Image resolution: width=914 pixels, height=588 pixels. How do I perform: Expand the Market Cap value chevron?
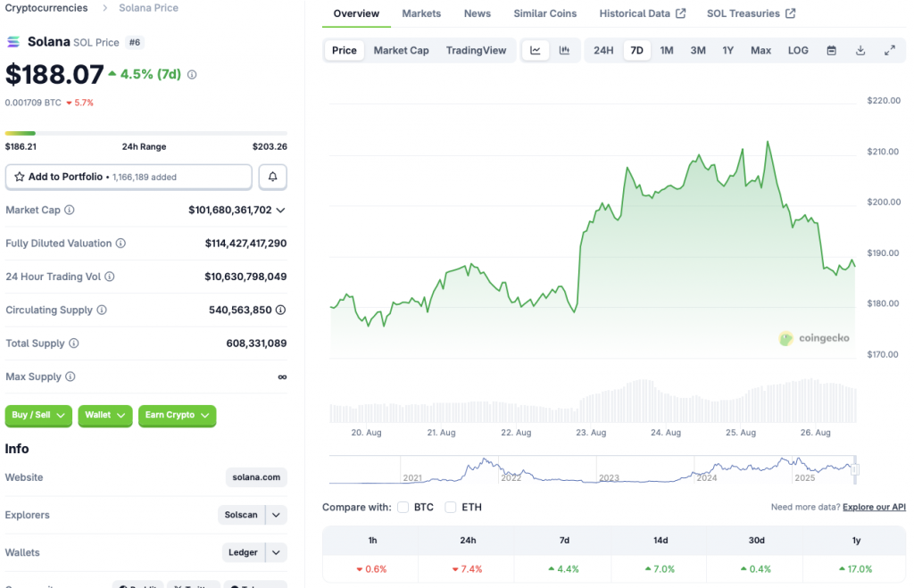click(x=281, y=210)
